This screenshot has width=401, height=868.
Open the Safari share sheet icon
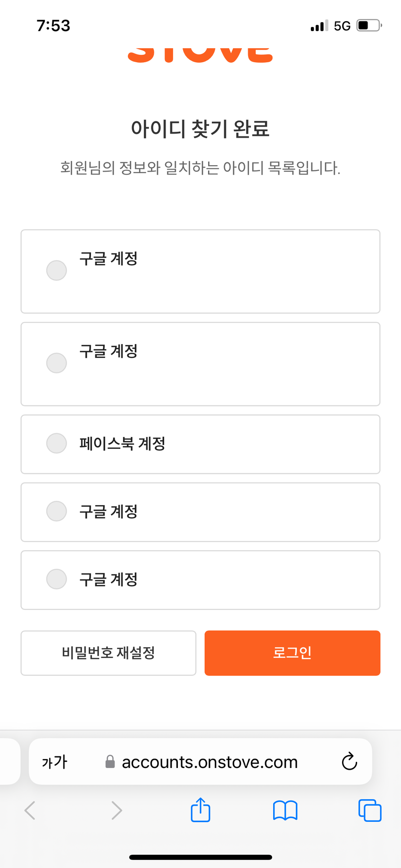click(x=200, y=810)
